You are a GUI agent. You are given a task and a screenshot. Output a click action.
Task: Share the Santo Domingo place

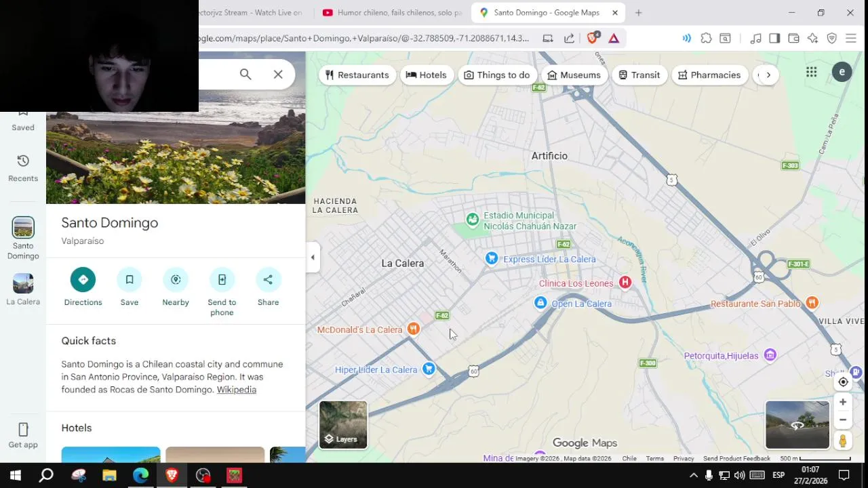tap(268, 287)
